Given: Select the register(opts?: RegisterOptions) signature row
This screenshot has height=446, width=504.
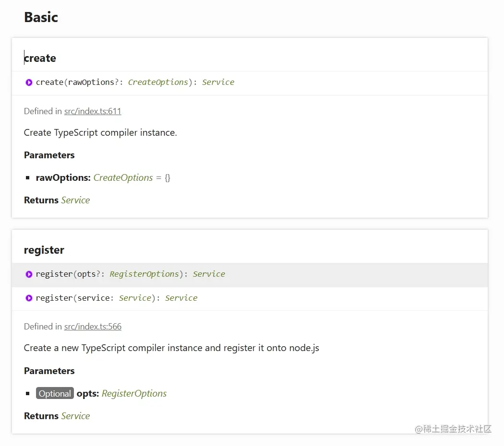Looking at the screenshot, I should pos(250,275).
